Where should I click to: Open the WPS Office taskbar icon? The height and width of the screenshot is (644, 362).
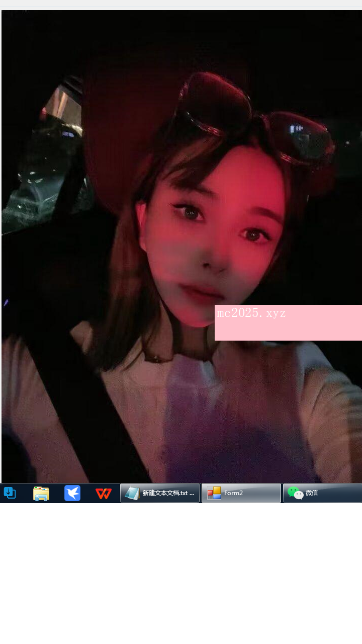click(x=103, y=494)
